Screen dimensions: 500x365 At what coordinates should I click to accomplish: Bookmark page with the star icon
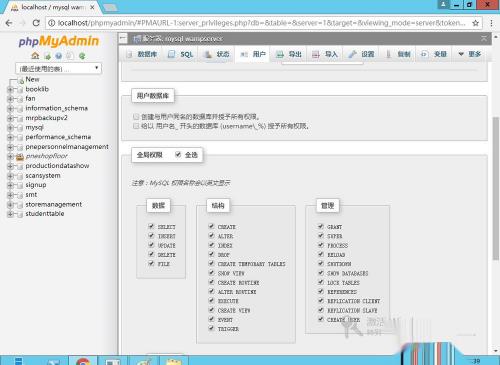click(x=476, y=23)
